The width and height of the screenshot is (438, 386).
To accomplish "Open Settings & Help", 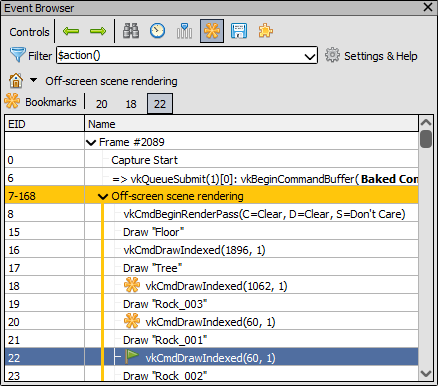I will [371, 56].
